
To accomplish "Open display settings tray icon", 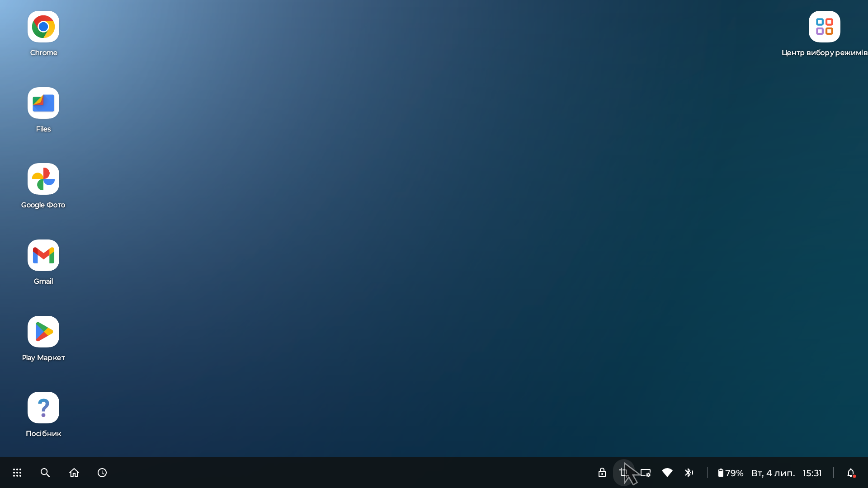I will 646,473.
